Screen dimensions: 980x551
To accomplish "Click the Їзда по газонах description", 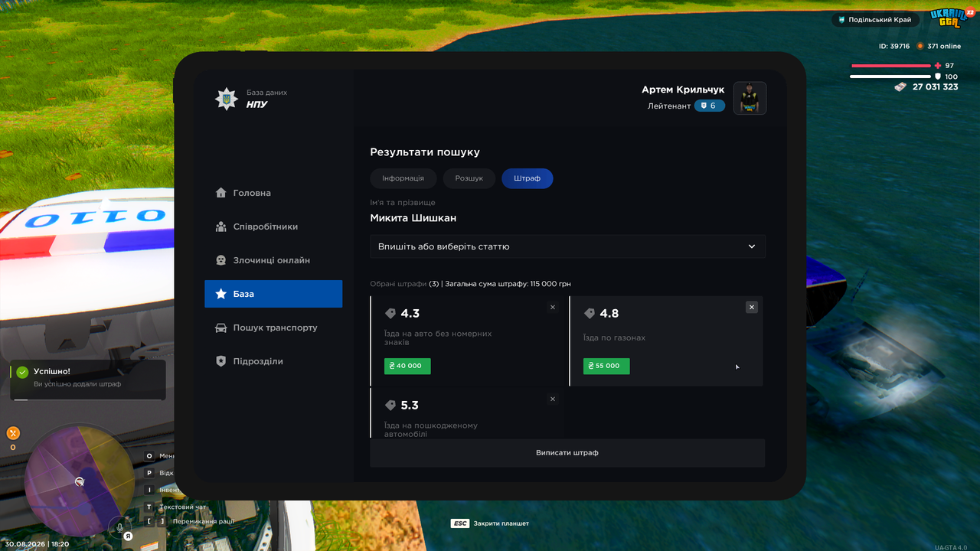I will pos(614,337).
